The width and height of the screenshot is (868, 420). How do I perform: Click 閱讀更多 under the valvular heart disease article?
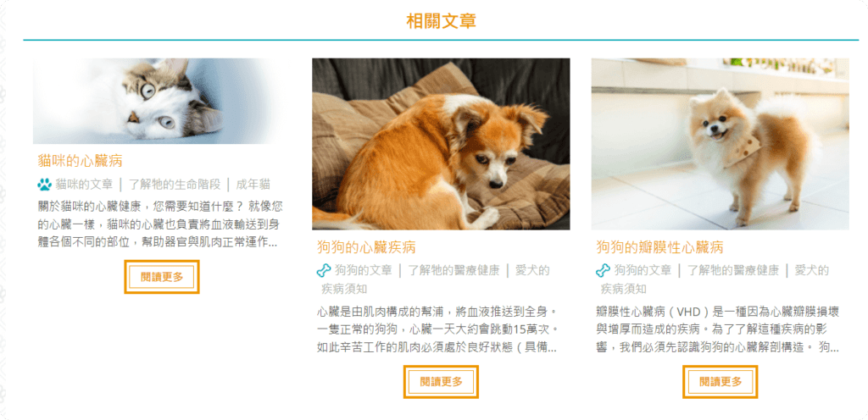click(x=720, y=382)
